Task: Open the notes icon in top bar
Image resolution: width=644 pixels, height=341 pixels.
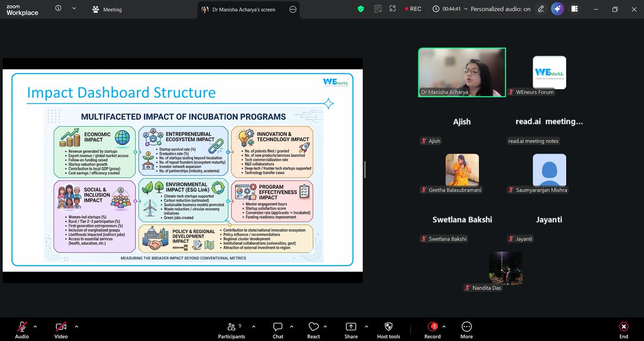Action: 379,9
